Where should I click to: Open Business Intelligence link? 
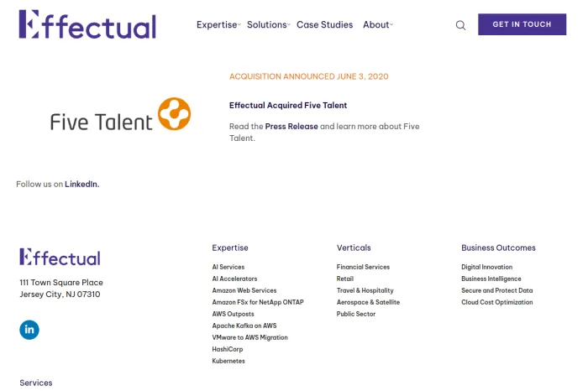pyautogui.click(x=491, y=279)
